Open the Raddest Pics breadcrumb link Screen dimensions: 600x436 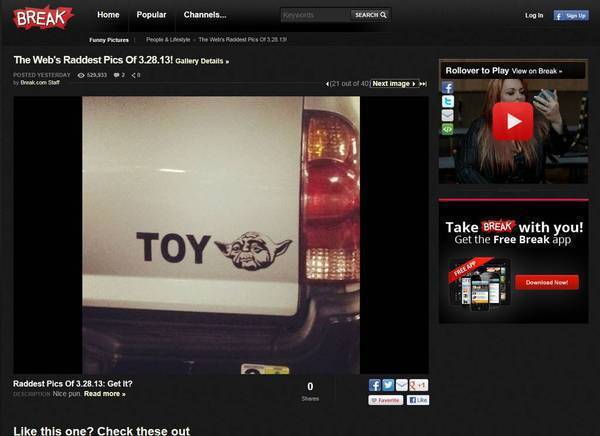click(x=243, y=39)
